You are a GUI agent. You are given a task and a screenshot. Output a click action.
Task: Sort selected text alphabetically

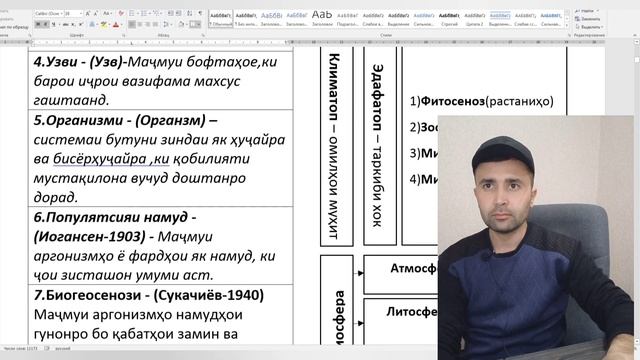pos(189,13)
